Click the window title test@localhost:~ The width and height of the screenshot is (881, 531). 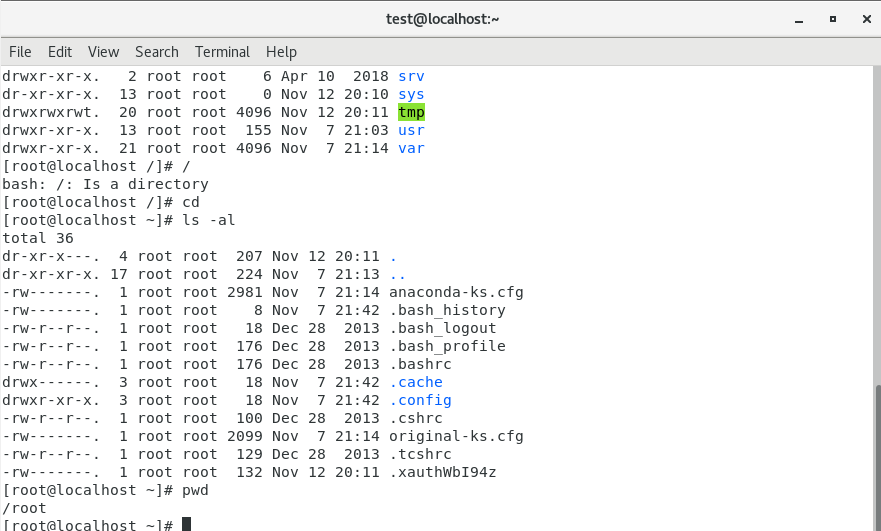click(442, 19)
